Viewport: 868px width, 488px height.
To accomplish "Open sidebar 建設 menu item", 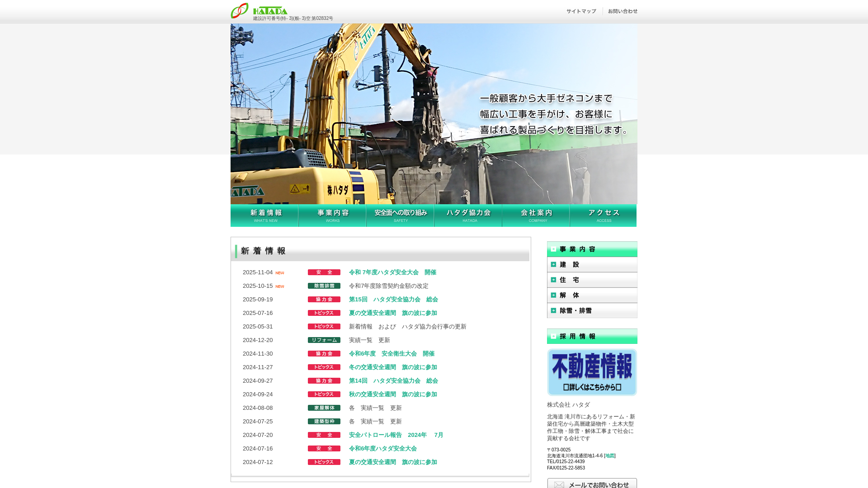I will pyautogui.click(x=592, y=264).
